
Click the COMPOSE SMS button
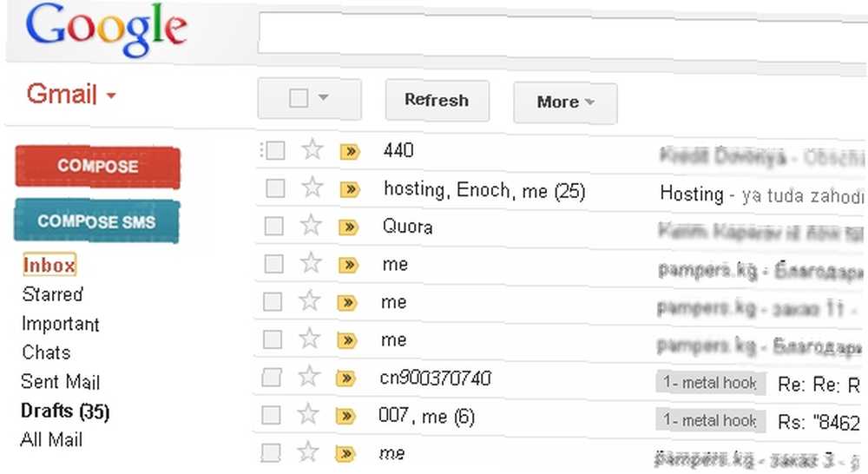[97, 221]
